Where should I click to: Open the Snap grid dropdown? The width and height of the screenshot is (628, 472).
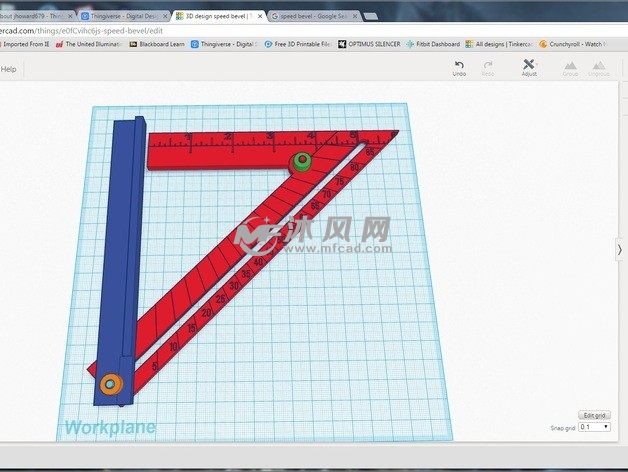[x=596, y=427]
